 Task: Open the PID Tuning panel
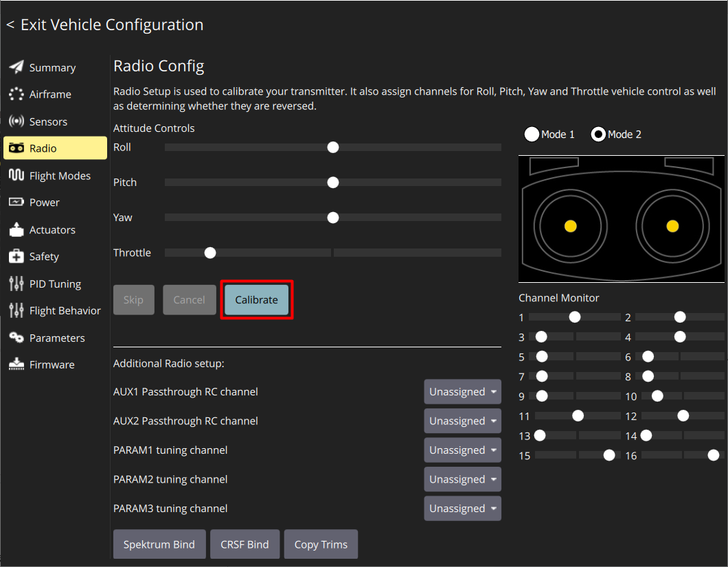coord(16,283)
